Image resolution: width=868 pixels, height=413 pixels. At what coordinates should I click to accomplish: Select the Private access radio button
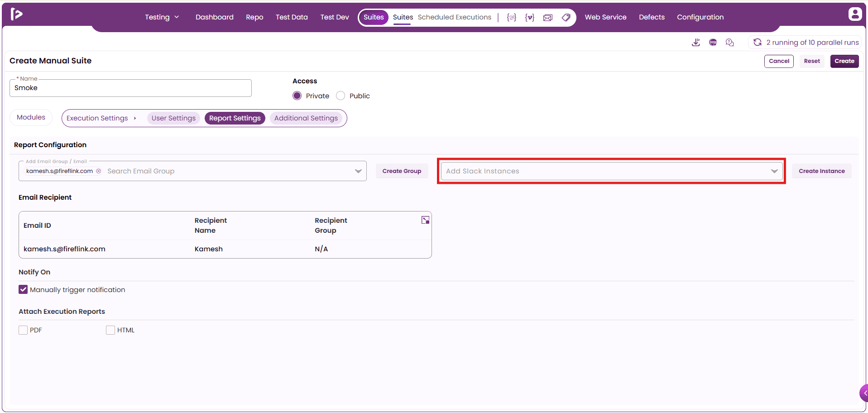[x=297, y=96]
